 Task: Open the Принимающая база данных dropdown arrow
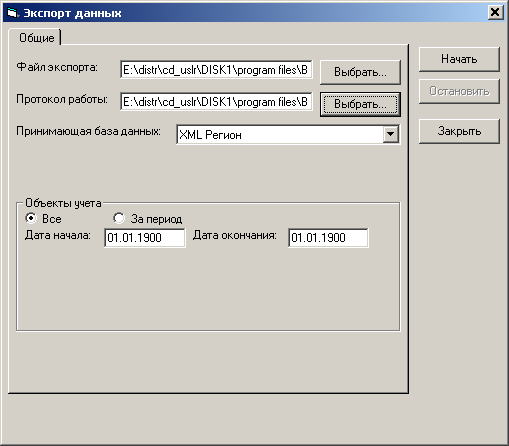coord(390,135)
